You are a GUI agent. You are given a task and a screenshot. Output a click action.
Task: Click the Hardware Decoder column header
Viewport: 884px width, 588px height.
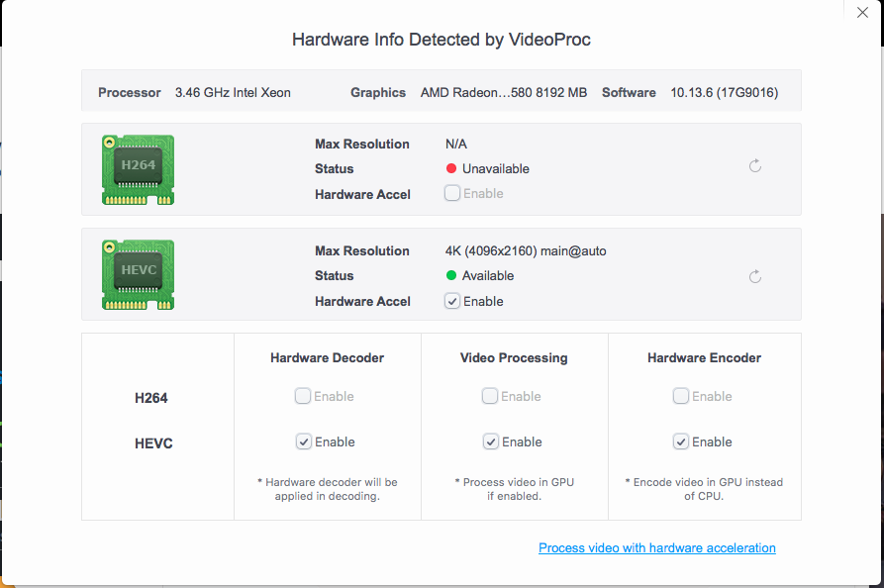(x=327, y=358)
